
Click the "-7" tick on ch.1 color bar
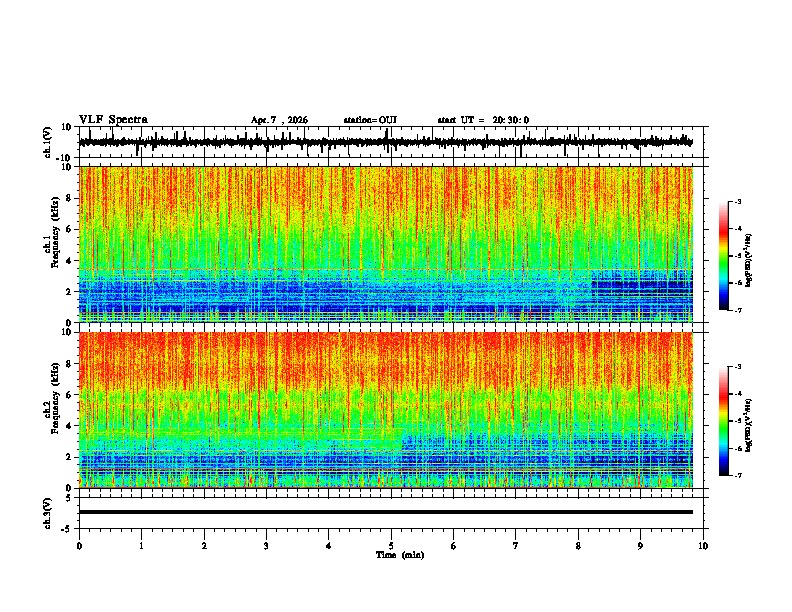pyautogui.click(x=738, y=310)
